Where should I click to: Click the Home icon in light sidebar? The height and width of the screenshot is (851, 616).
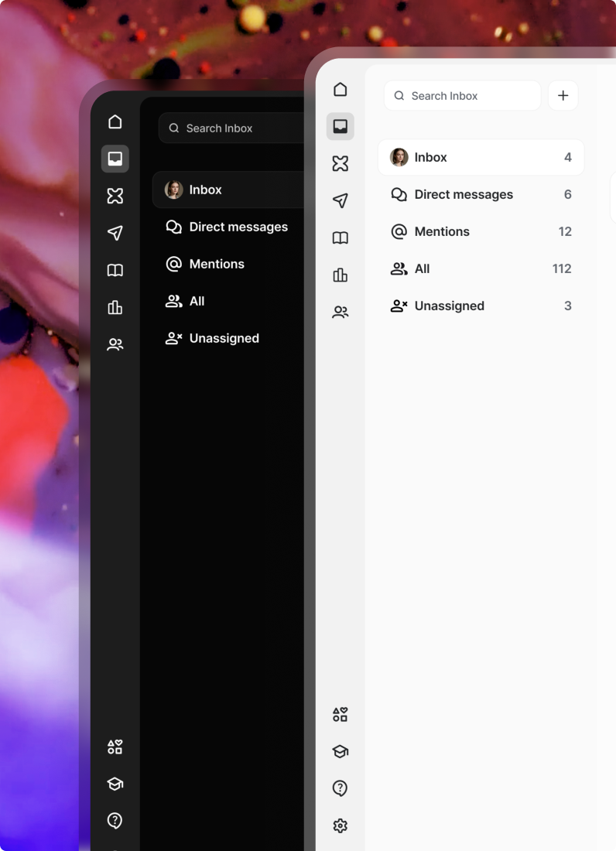pyautogui.click(x=340, y=90)
